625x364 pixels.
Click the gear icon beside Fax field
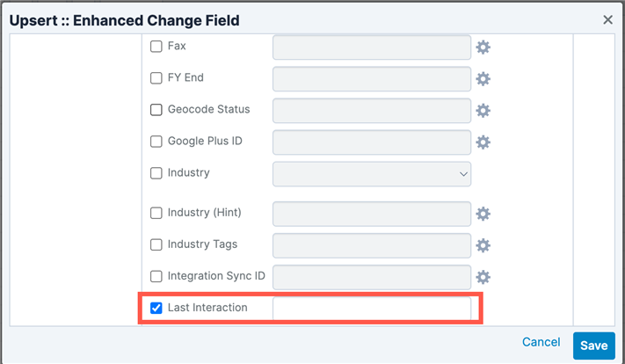click(x=483, y=47)
